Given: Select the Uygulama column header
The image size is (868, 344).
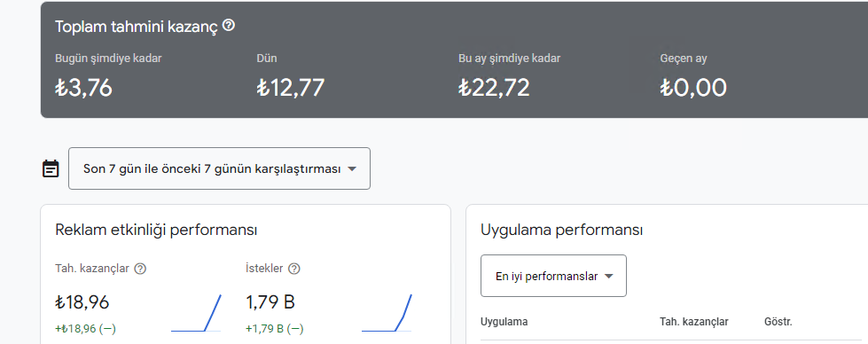Looking at the screenshot, I should click(x=504, y=322).
